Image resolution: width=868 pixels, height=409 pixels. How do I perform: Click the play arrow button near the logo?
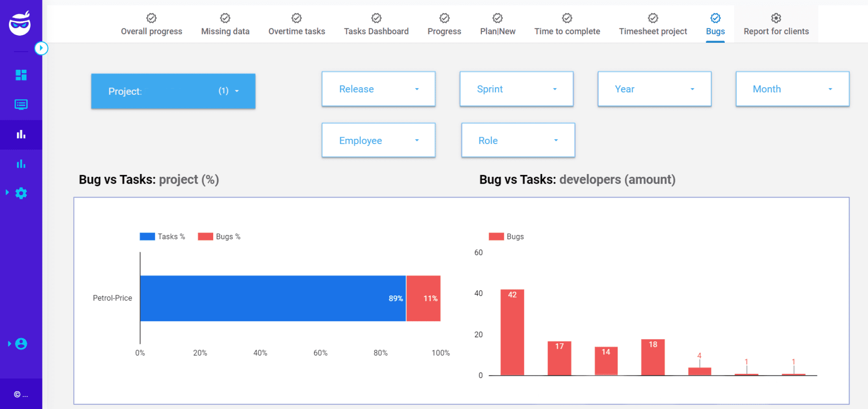pyautogui.click(x=41, y=48)
